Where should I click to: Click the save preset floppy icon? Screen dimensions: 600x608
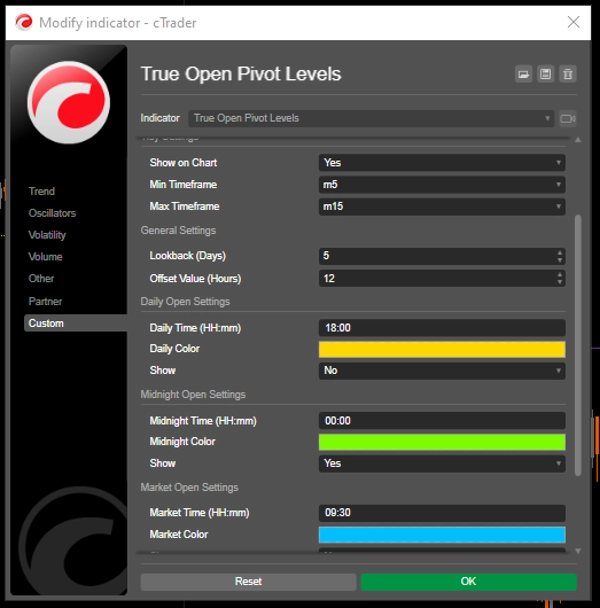(545, 74)
